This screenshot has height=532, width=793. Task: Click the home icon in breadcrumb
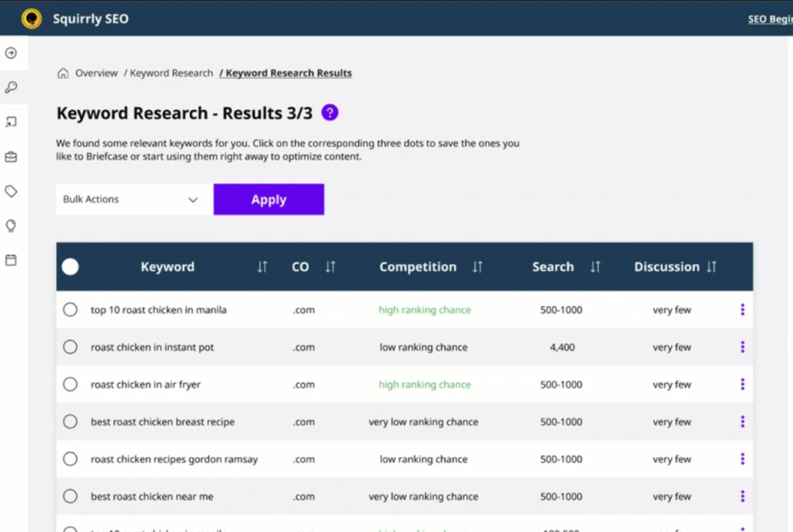click(x=63, y=74)
